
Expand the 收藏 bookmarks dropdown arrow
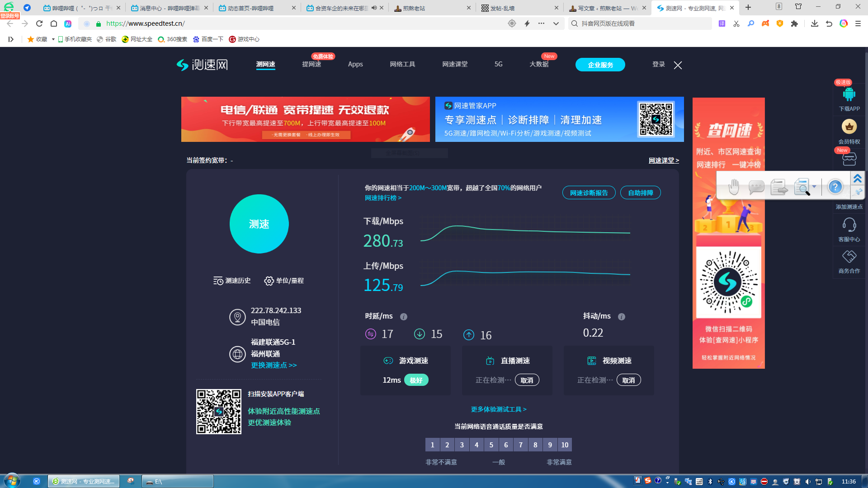tap(53, 39)
